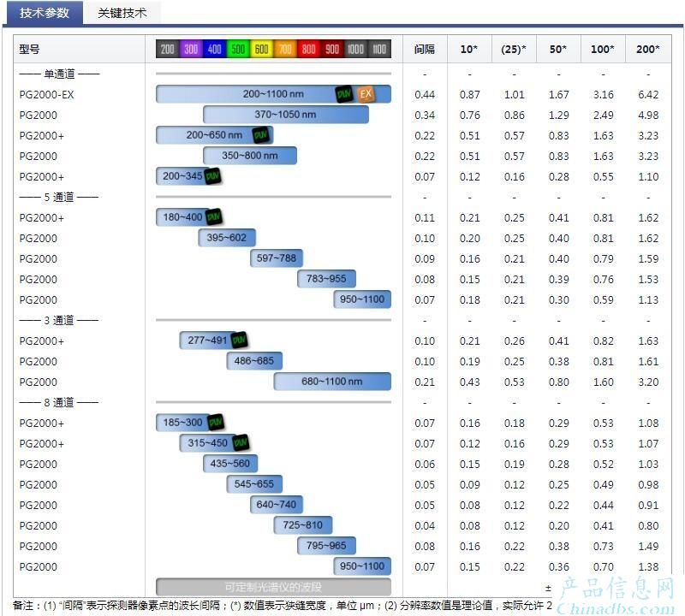Click the DUV badge on 200~345 bar

(x=212, y=176)
